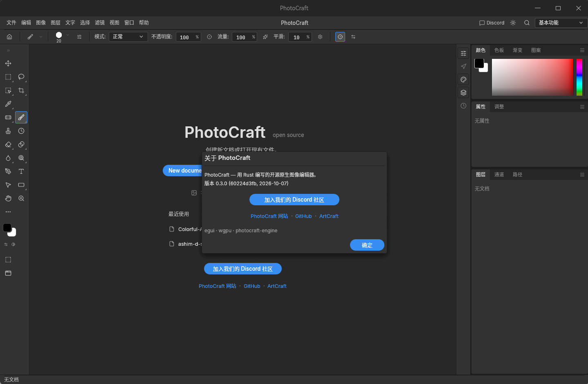Expand the brush preset picker arrow
The height and width of the screenshot is (384, 588).
(x=67, y=36)
